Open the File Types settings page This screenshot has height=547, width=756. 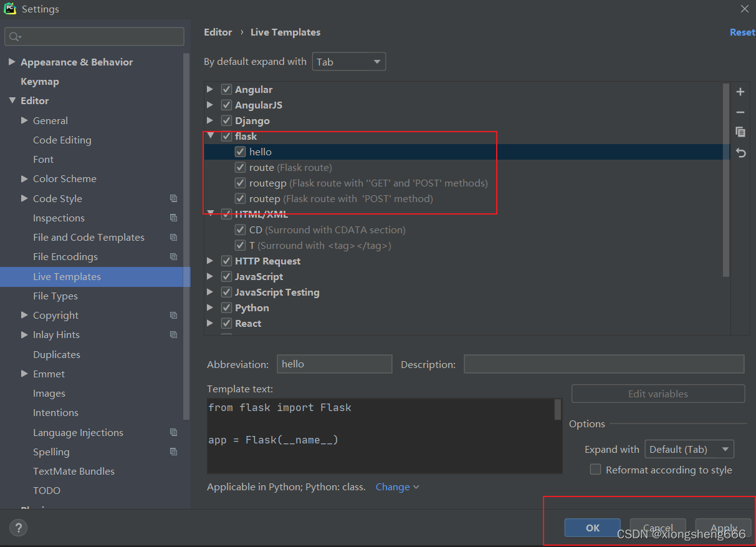point(55,296)
